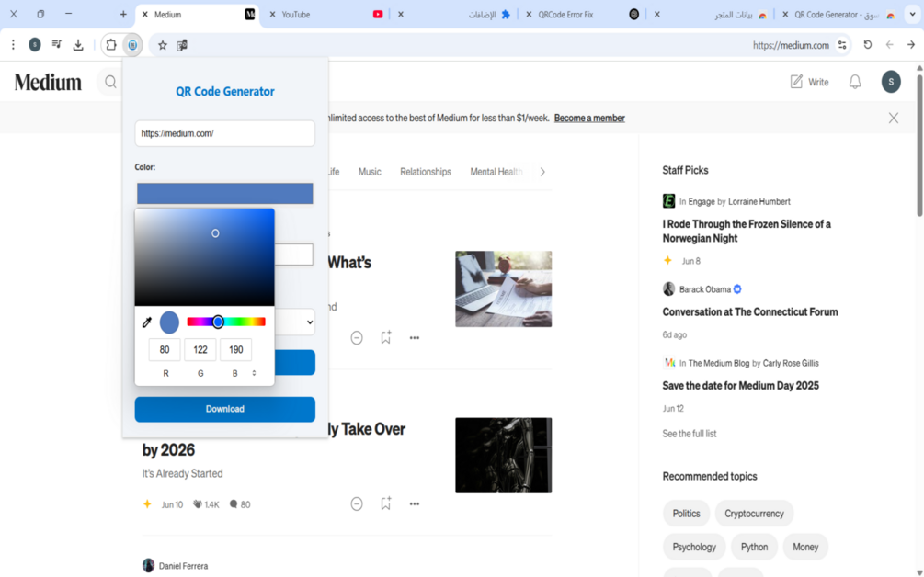Bookmark this page with the star icon

163,45
